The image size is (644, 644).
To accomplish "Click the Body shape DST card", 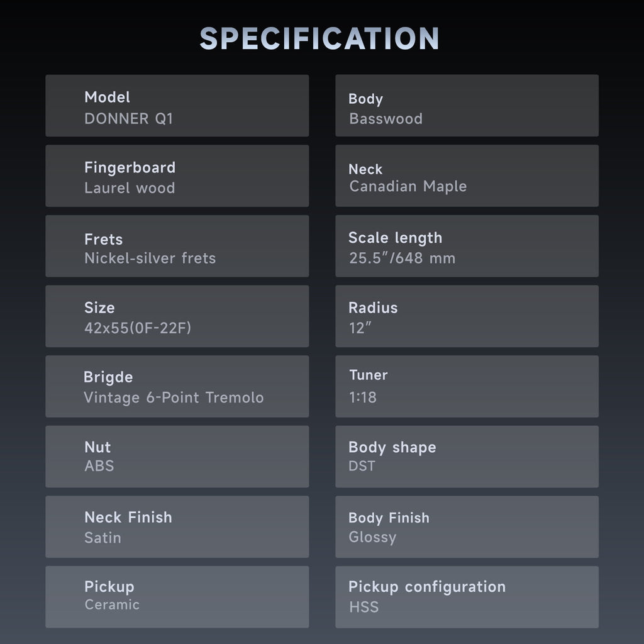I will pos(467,457).
